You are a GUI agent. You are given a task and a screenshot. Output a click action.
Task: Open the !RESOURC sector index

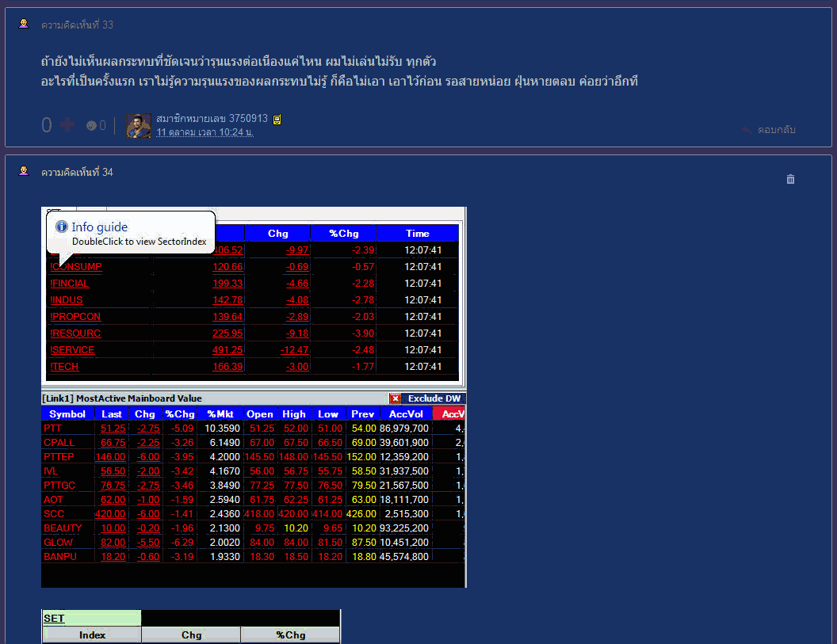coord(75,333)
